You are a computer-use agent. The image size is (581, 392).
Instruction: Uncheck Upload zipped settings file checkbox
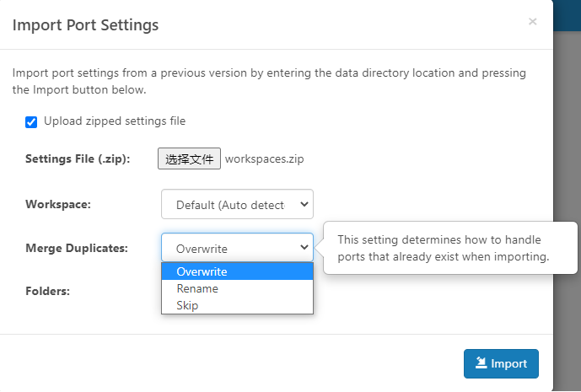31,122
